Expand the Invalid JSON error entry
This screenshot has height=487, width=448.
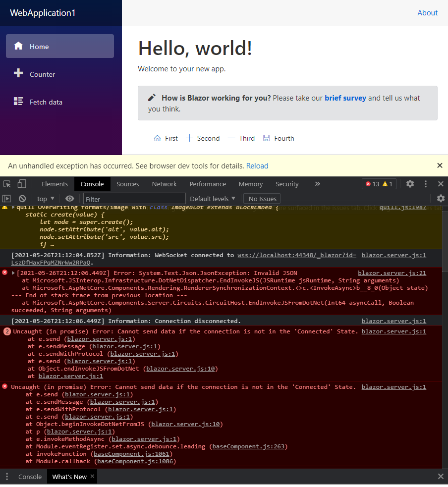13,272
